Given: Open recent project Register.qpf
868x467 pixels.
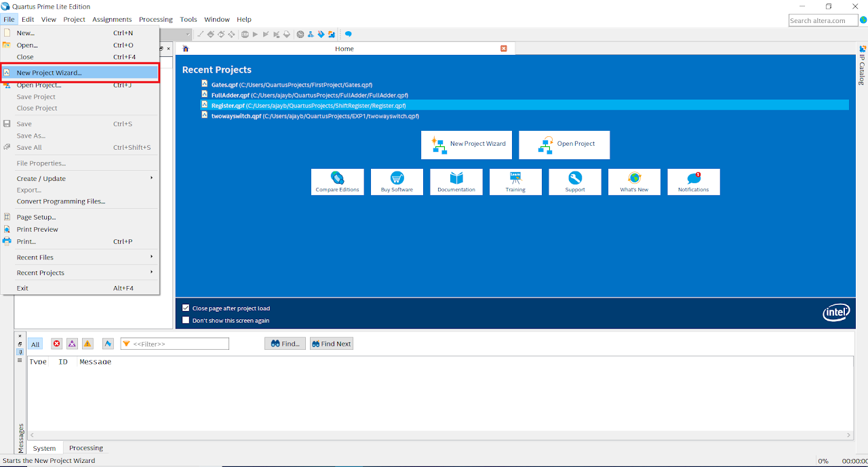Looking at the screenshot, I should pyautogui.click(x=525, y=105).
